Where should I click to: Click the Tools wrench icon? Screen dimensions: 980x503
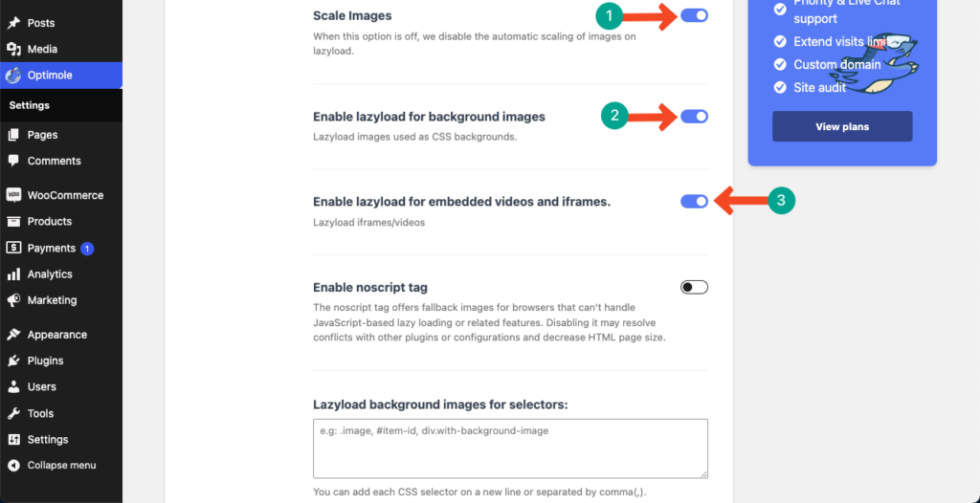point(13,413)
